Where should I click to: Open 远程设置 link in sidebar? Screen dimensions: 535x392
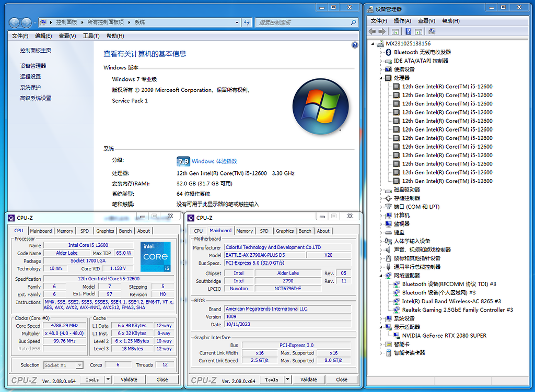click(x=30, y=77)
